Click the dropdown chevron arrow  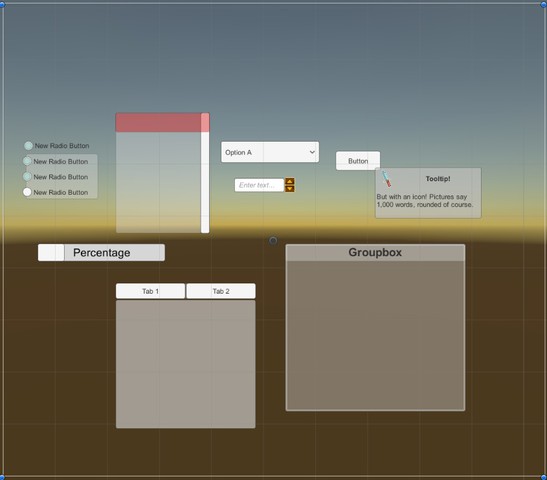(312, 152)
